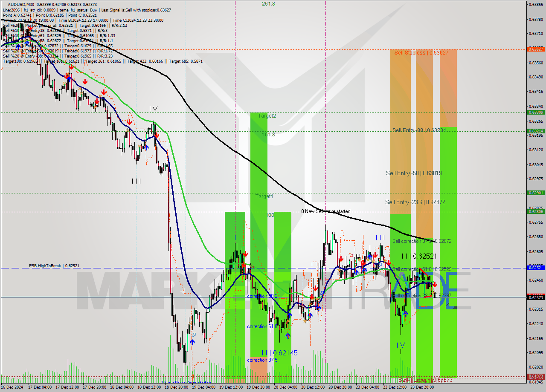Click the '20 Dec 04:00' time axis label
This screenshot has width=546, height=392.
tap(285, 387)
